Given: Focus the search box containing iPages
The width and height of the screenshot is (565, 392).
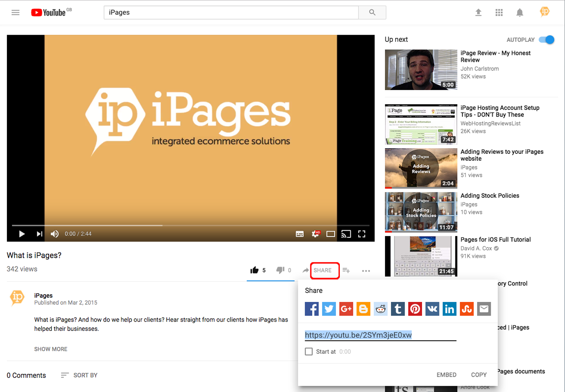Looking at the screenshot, I should 231,13.
